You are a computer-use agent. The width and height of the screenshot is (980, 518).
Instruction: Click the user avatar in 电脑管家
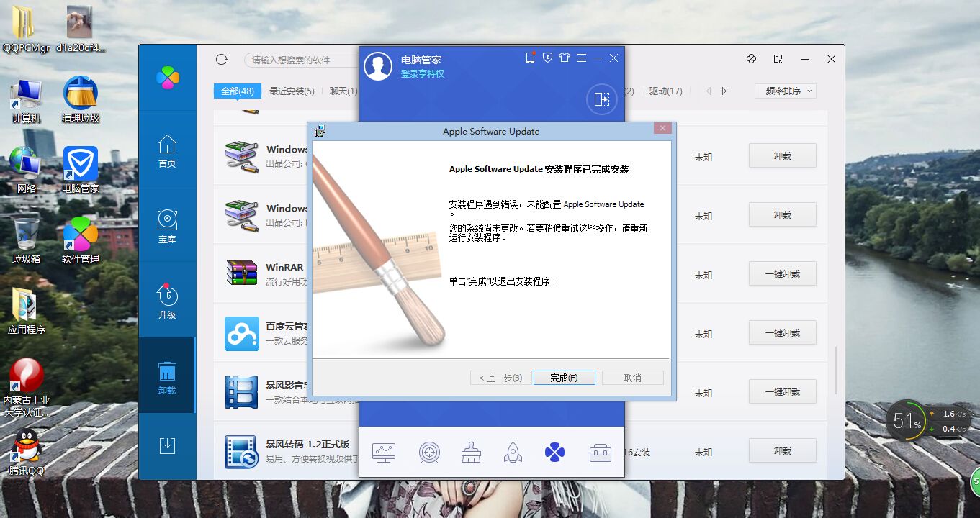coord(378,66)
